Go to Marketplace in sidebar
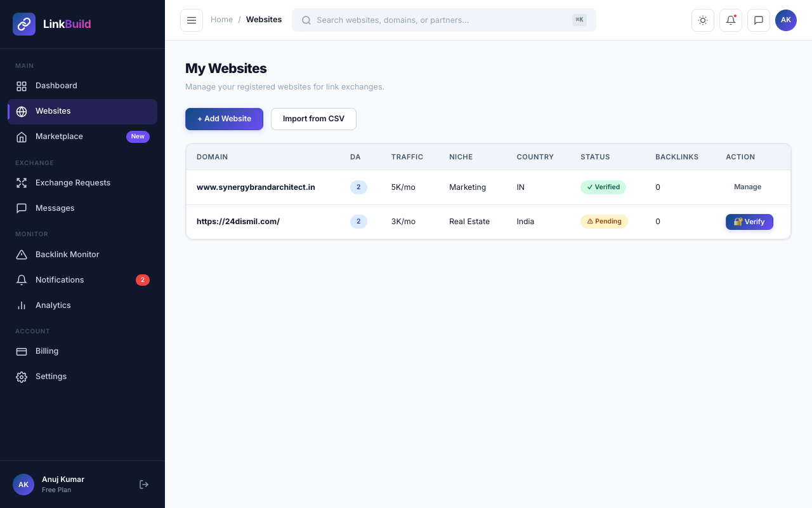This screenshot has height=508, width=812. (82, 137)
